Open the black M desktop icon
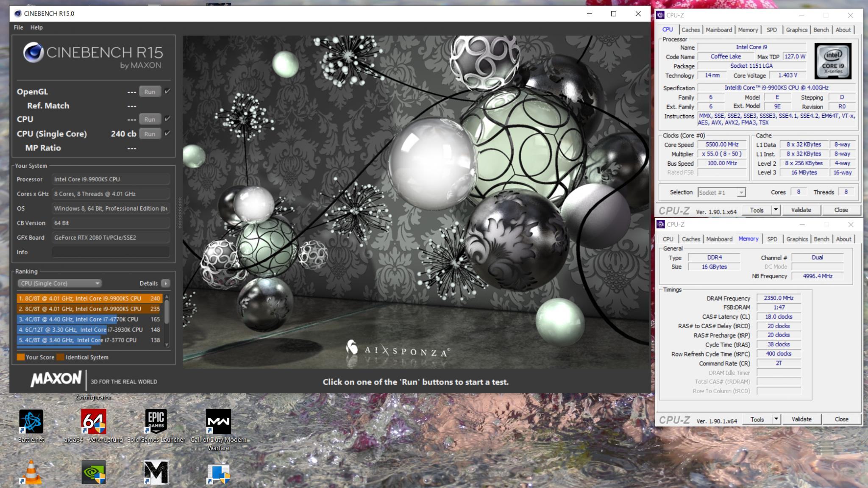 click(156, 472)
